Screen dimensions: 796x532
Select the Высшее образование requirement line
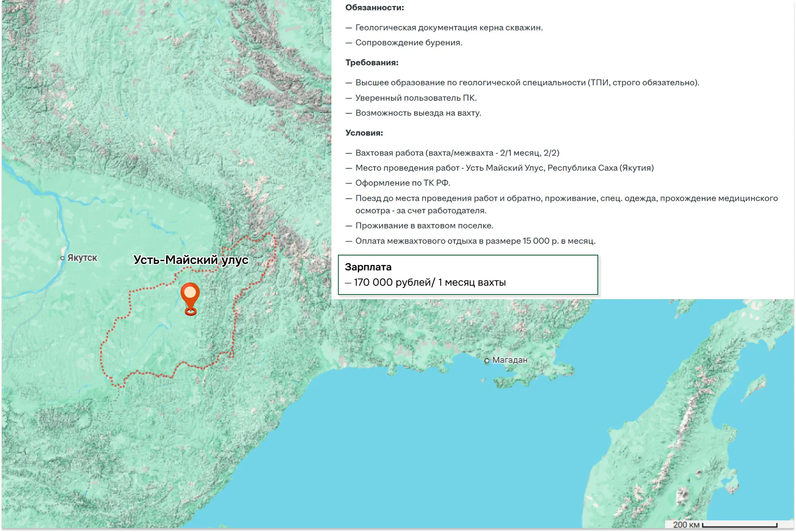(527, 83)
